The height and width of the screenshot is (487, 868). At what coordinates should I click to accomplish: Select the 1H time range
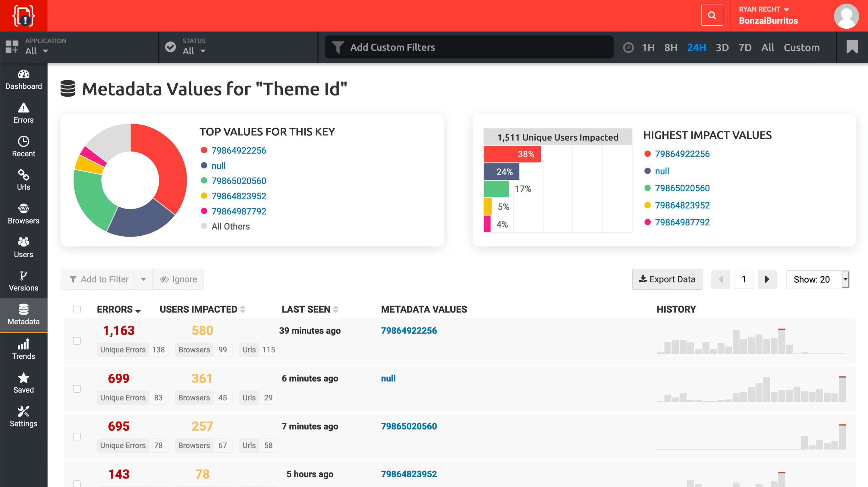pos(648,48)
